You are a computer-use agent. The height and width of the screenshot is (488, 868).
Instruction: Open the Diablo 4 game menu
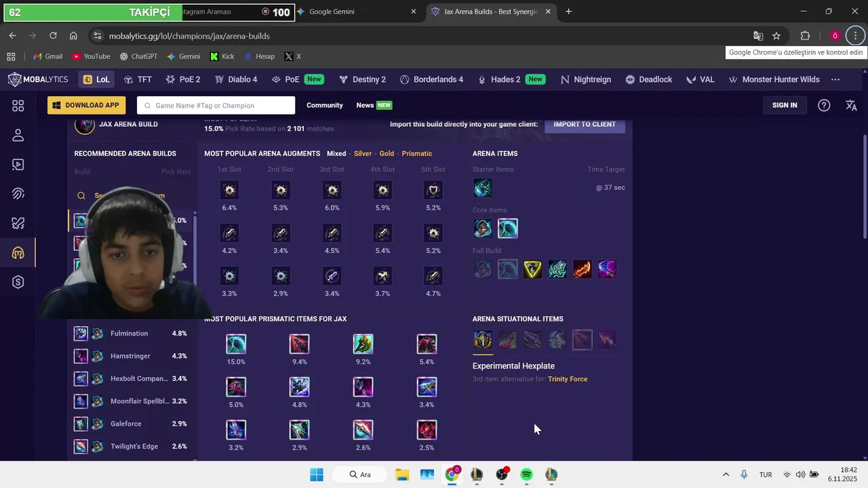236,79
